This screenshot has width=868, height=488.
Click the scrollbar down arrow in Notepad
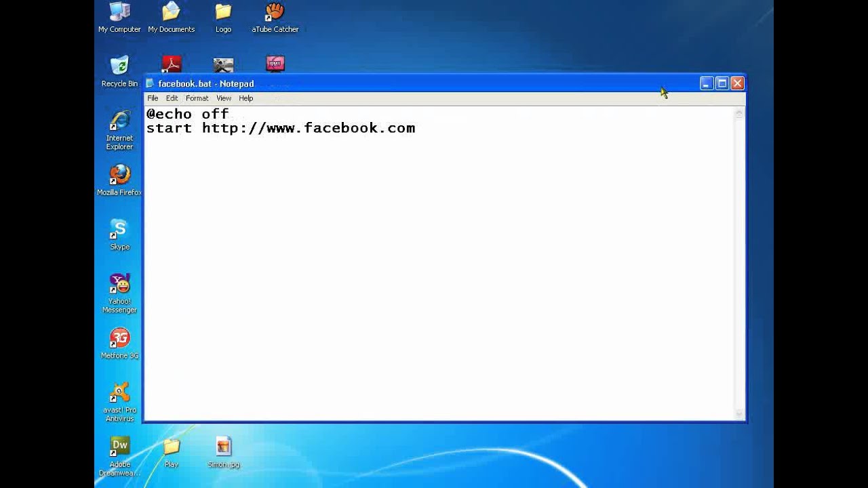pos(739,413)
